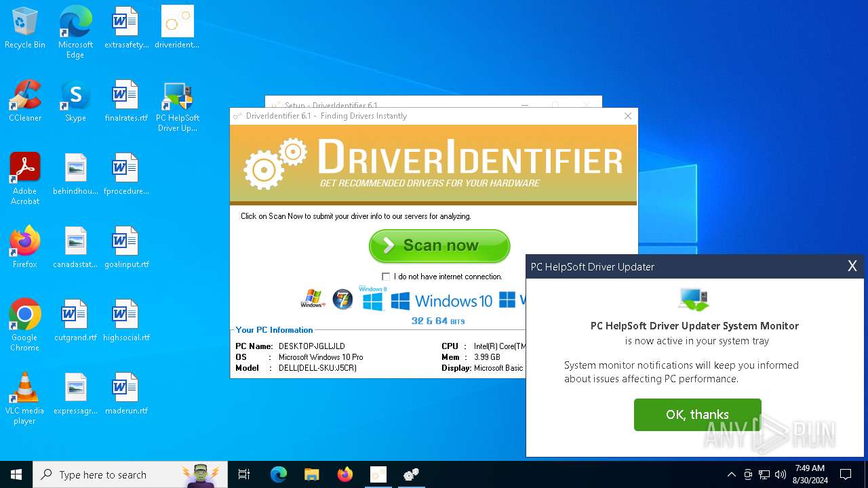The height and width of the screenshot is (488, 868).
Task: Open the Action Center notifications
Action: pos(846,474)
